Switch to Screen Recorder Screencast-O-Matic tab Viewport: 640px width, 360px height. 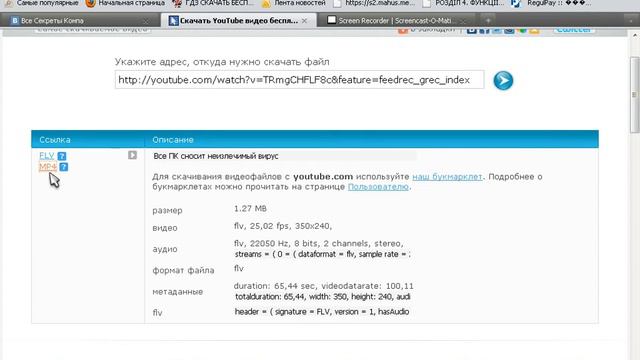[394, 20]
